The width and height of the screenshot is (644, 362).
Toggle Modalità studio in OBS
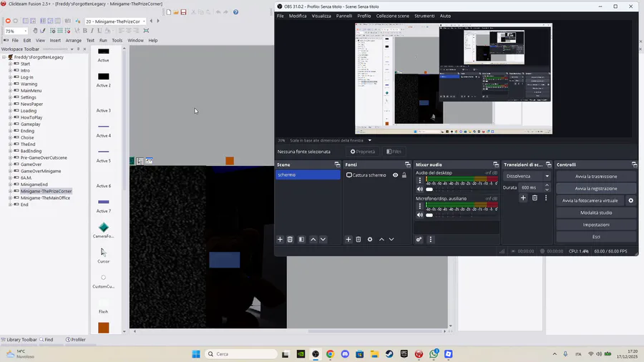[x=596, y=212]
